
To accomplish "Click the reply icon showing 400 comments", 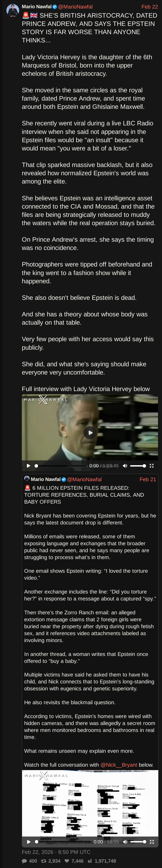I will (24, 861).
